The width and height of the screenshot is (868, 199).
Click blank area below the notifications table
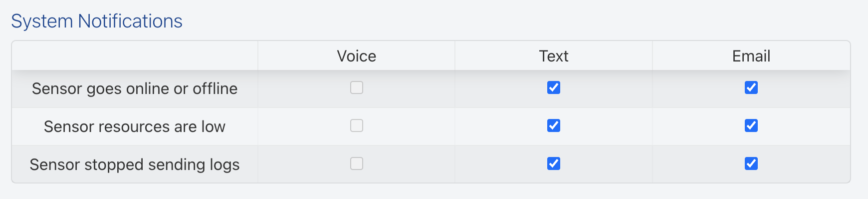tap(434, 192)
